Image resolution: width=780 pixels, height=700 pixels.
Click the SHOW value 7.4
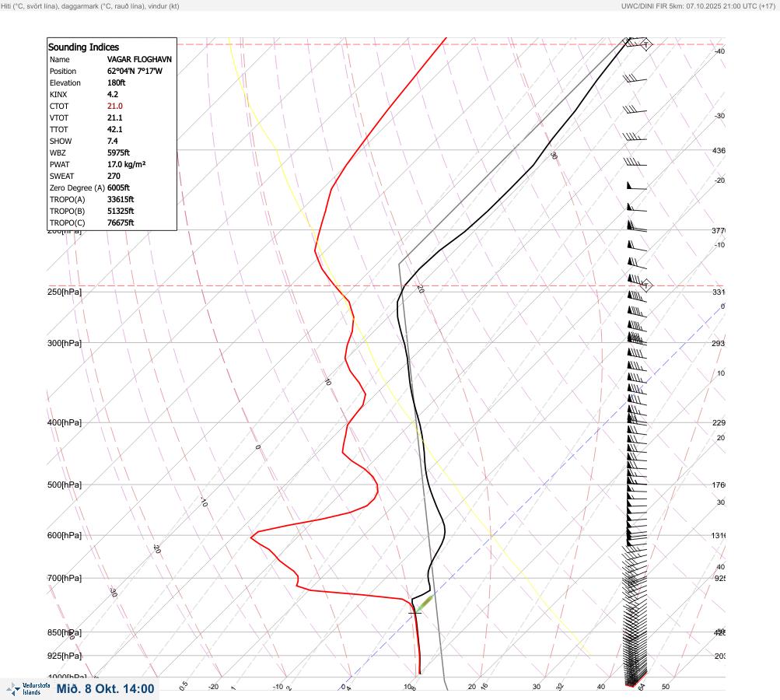coord(113,142)
